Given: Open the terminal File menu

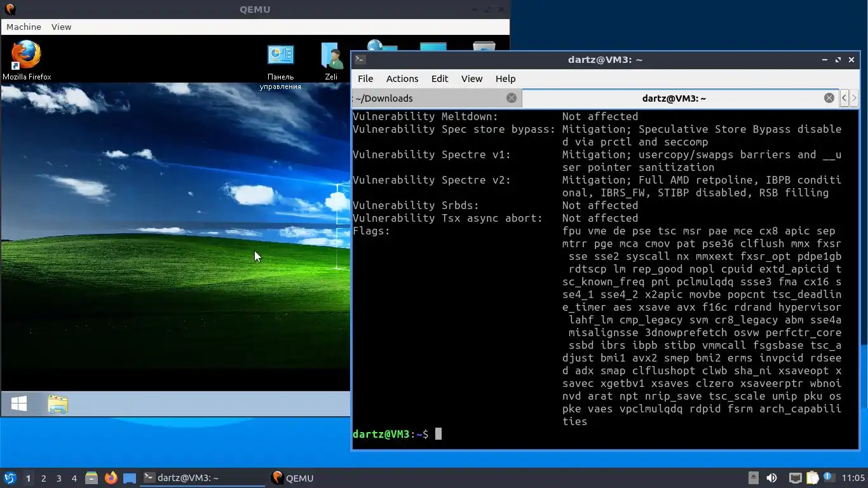Looking at the screenshot, I should (x=365, y=79).
